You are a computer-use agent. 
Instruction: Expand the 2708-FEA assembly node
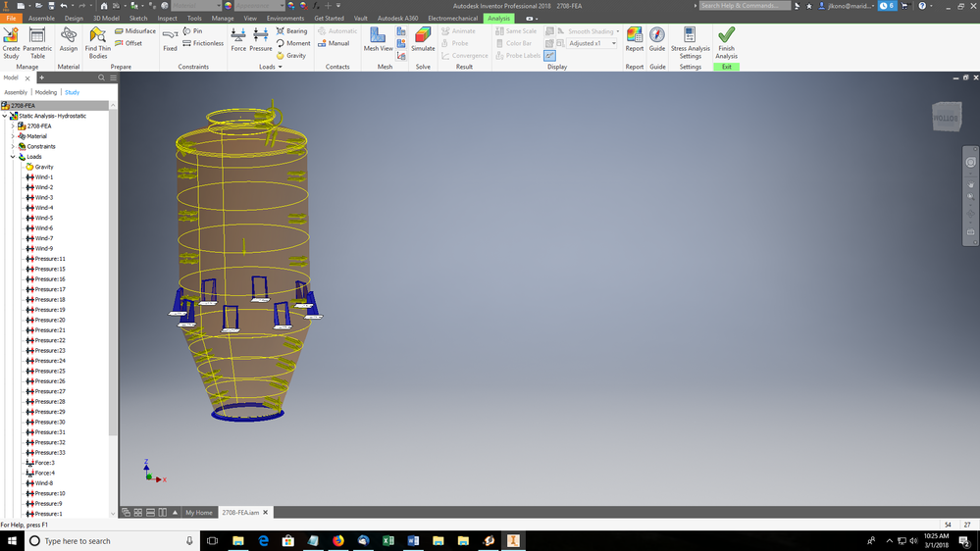coord(13,126)
